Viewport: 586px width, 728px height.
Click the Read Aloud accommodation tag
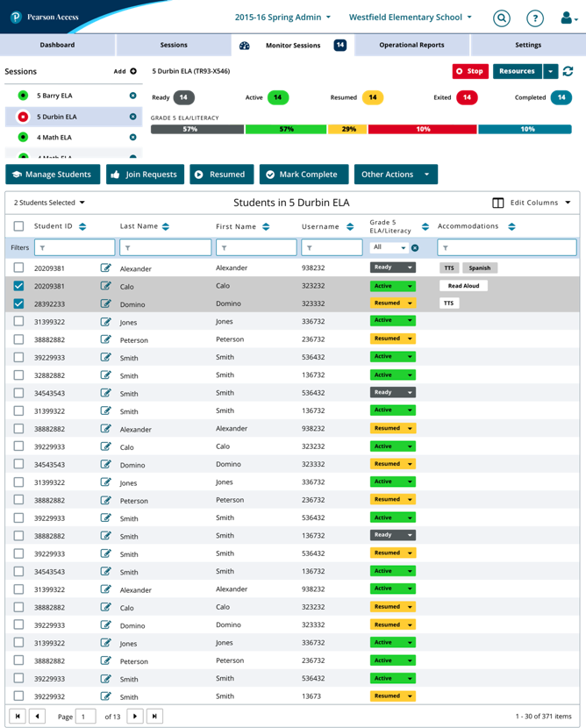point(463,286)
